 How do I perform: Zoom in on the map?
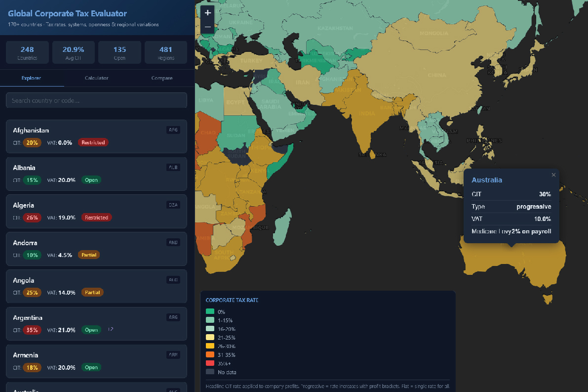[208, 13]
